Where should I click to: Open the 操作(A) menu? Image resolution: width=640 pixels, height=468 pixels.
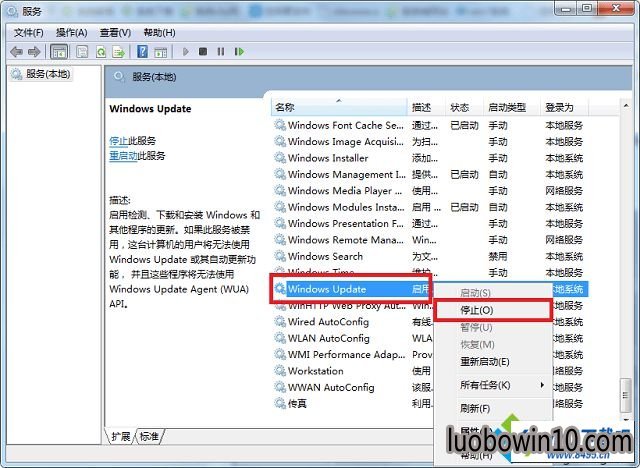[x=71, y=33]
